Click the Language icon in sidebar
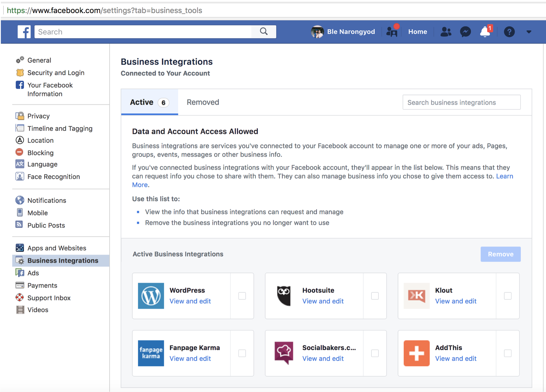 20,164
